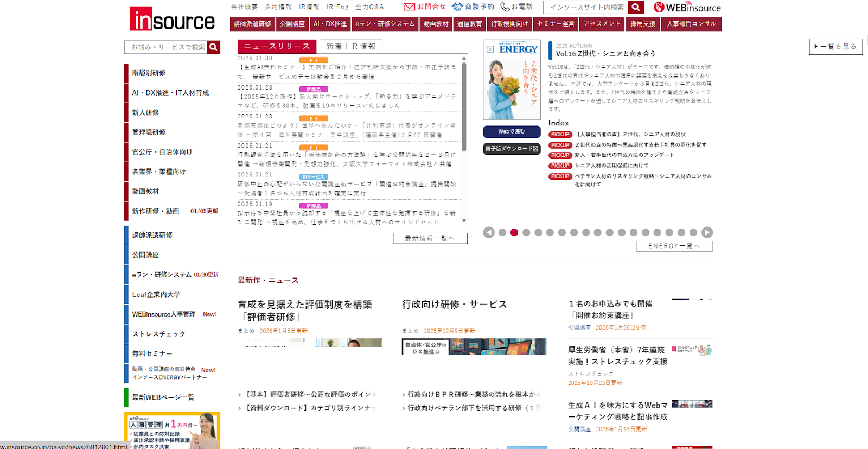Click the insource logo
This screenshot has height=449, width=868.
coord(172,19)
